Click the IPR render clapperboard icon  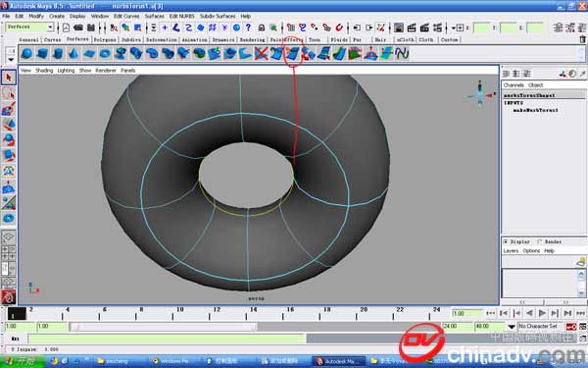(424, 27)
